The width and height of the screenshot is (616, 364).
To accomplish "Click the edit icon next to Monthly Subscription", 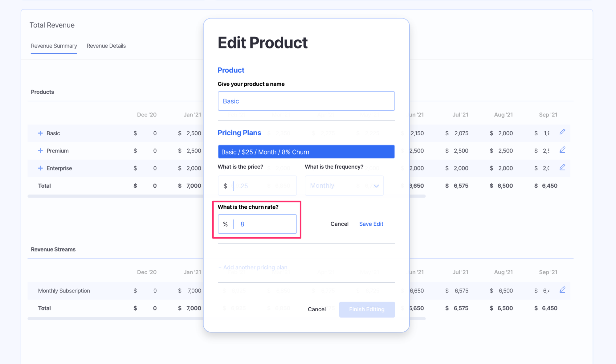I will [562, 289].
